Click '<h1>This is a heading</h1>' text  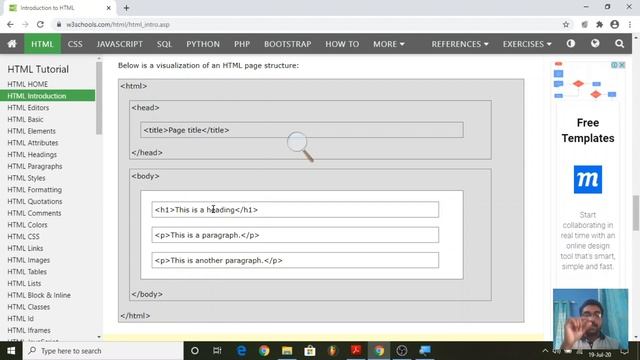(206, 210)
